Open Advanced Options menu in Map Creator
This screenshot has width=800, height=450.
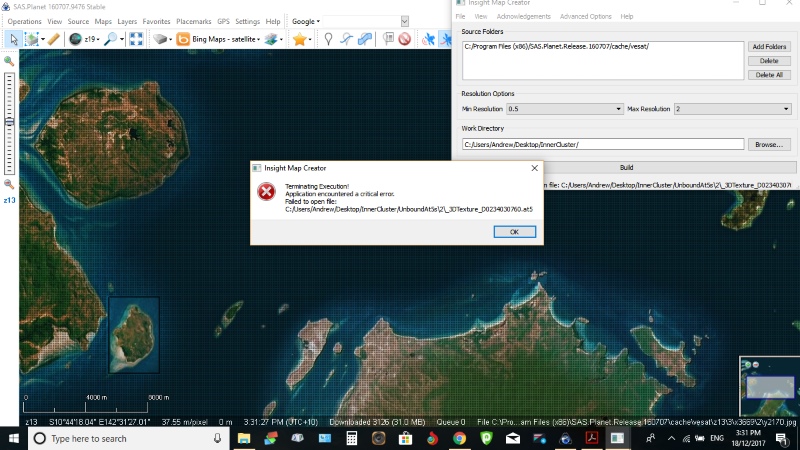coord(585,17)
